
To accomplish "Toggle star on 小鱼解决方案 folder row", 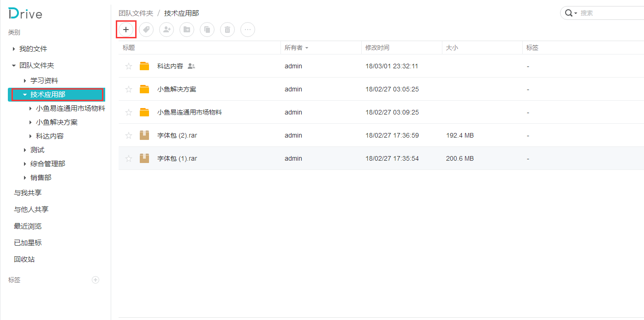I will pos(129,89).
